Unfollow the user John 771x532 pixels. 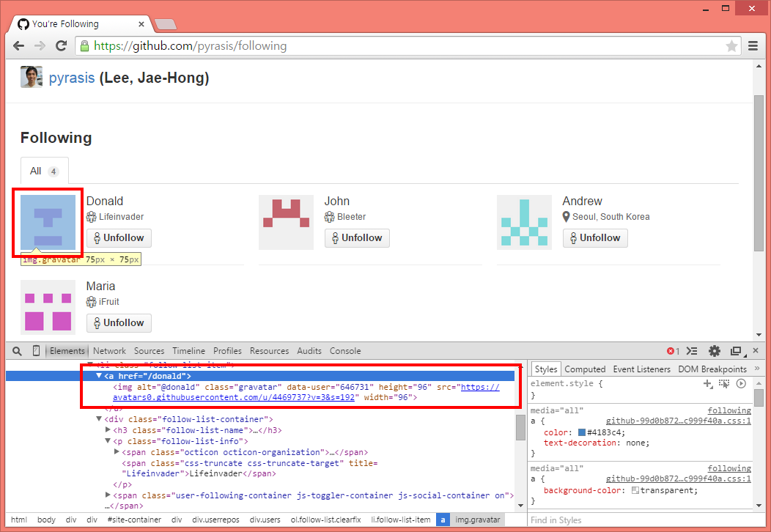click(x=356, y=238)
